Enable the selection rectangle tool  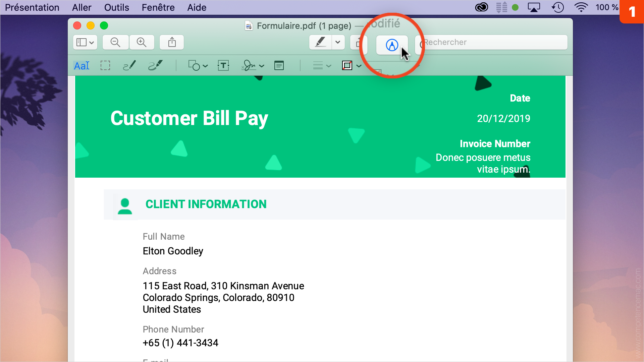pyautogui.click(x=105, y=65)
